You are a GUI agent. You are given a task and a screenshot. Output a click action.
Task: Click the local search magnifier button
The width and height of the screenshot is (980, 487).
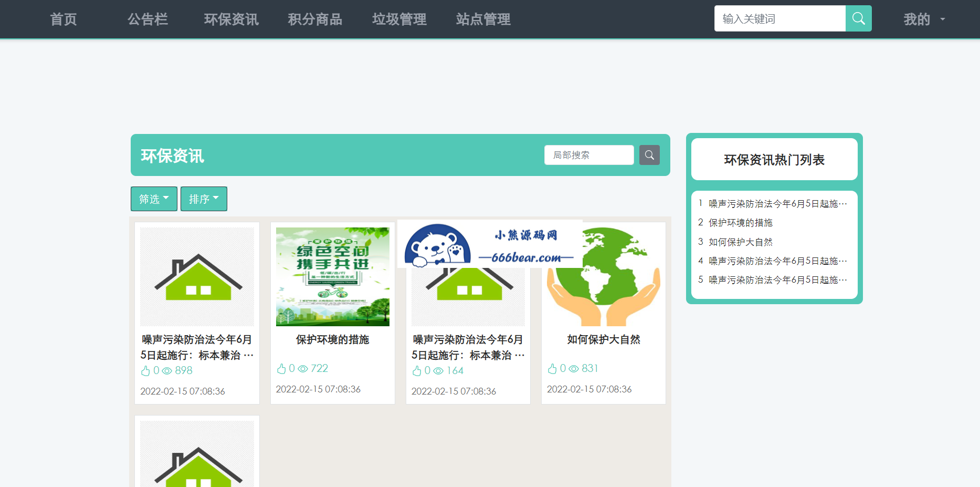point(649,155)
